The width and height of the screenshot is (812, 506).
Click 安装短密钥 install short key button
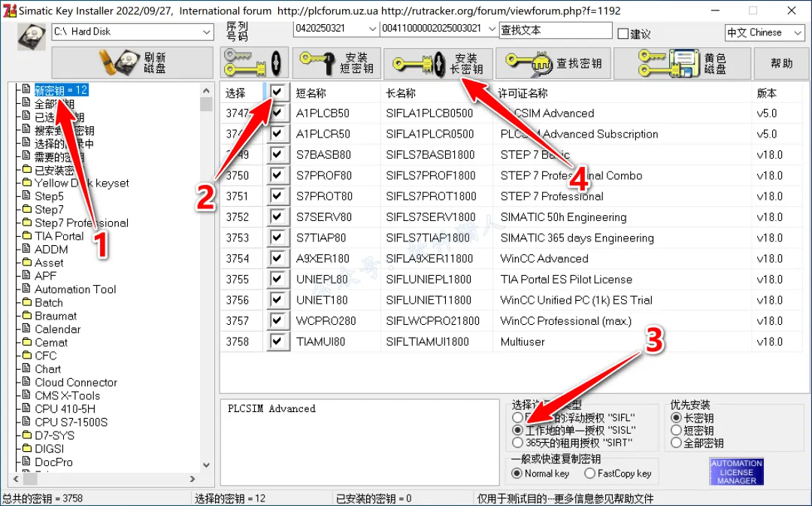[337, 62]
